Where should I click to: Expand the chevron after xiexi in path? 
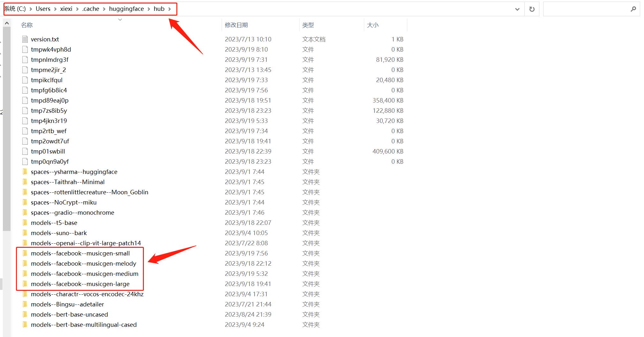77,9
